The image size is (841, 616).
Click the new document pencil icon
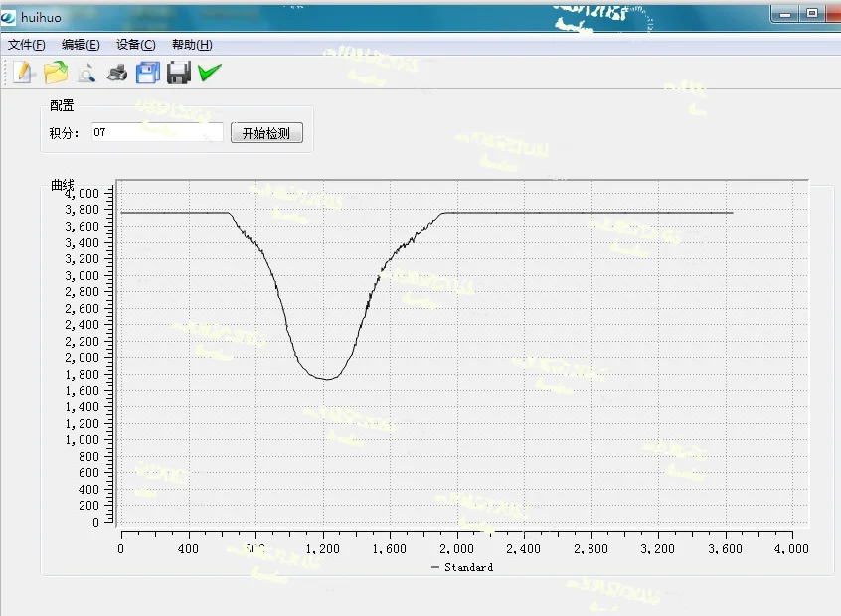pyautogui.click(x=24, y=73)
